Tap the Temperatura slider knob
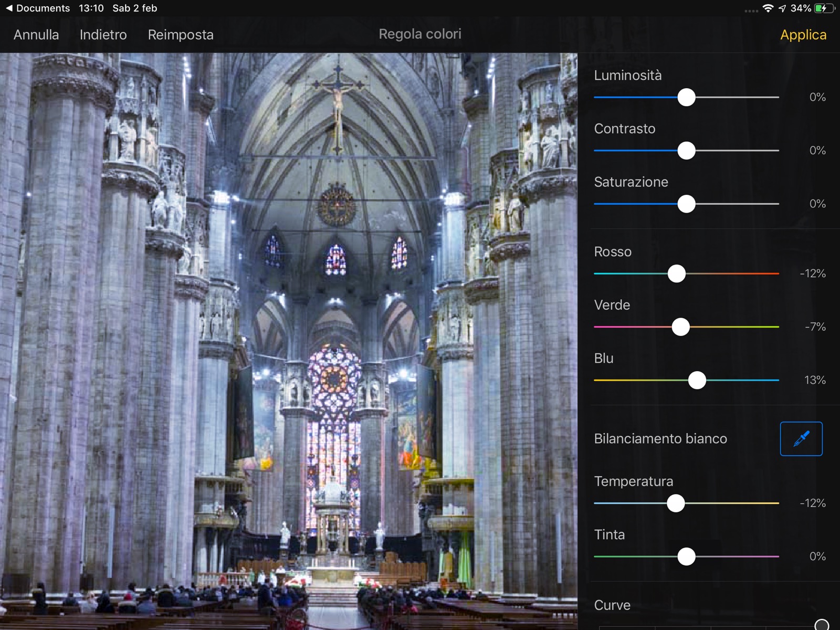The width and height of the screenshot is (840, 630). pos(676,503)
